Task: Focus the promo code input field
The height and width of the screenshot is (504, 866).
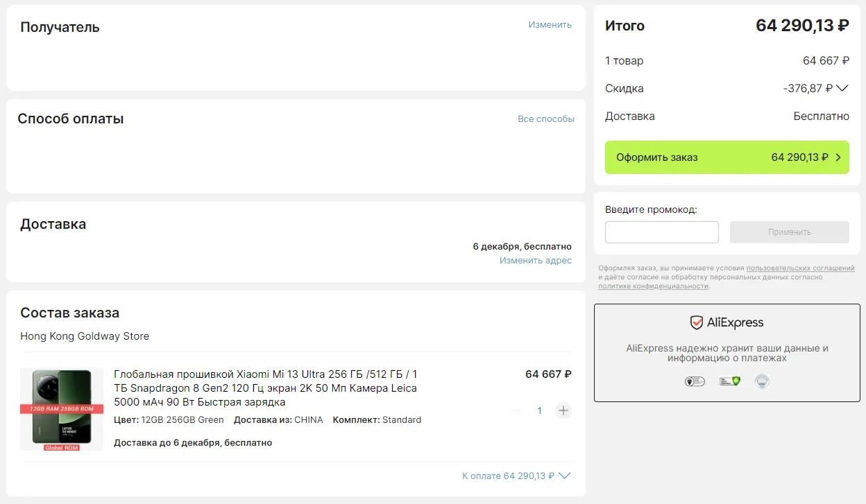Action: click(661, 232)
